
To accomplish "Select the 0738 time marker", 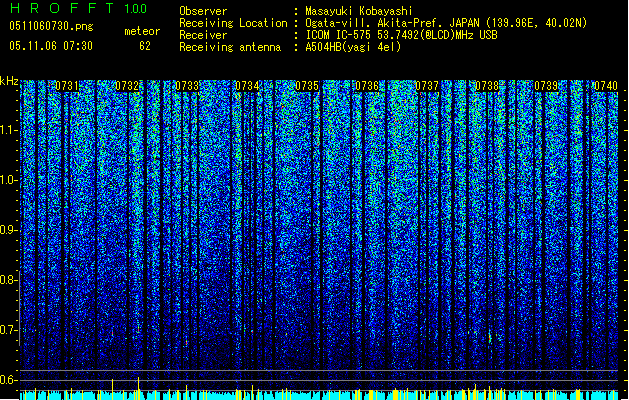I will click(487, 86).
